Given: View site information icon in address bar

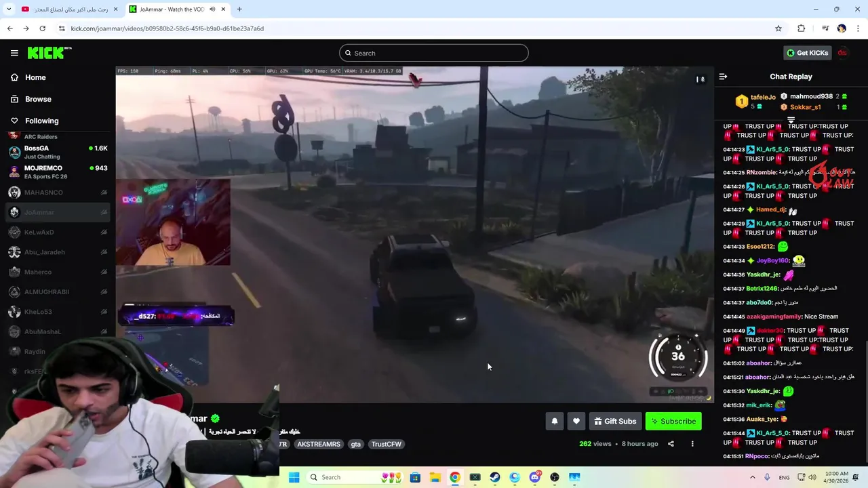Looking at the screenshot, I should click(62, 28).
